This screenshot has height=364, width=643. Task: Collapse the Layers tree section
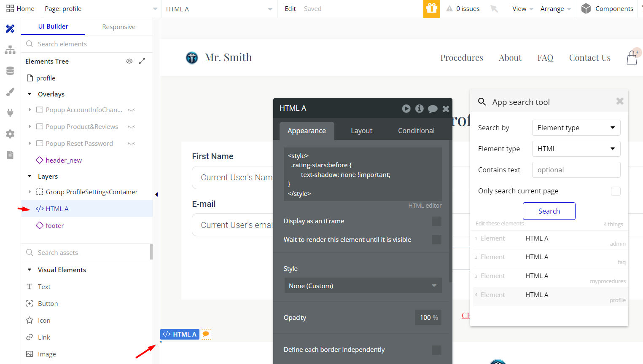(30, 176)
